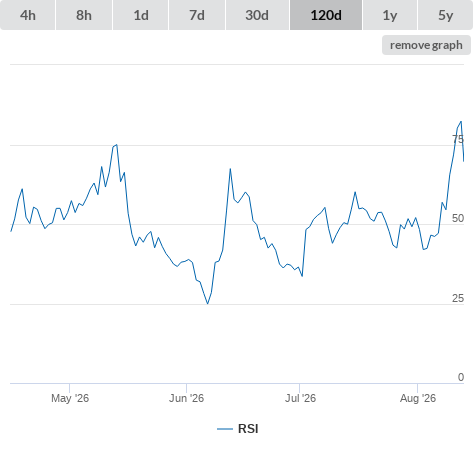
Task: Click the active 120d tab
Action: 326,15
